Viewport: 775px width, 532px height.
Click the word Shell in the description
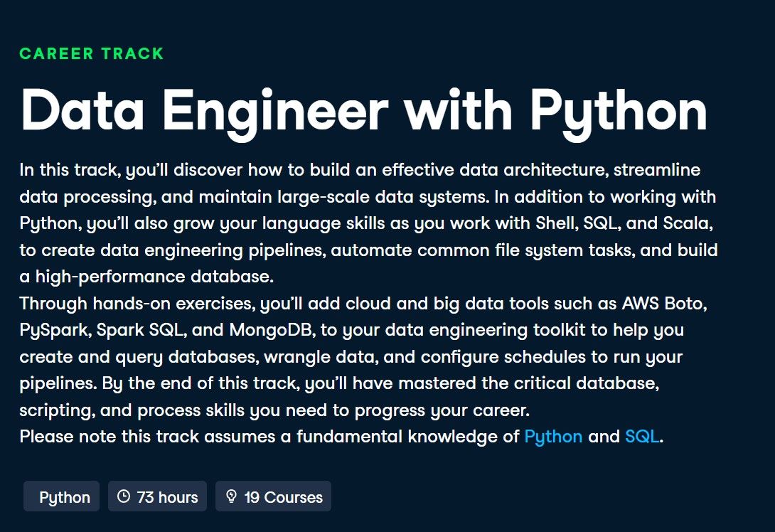[555, 224]
